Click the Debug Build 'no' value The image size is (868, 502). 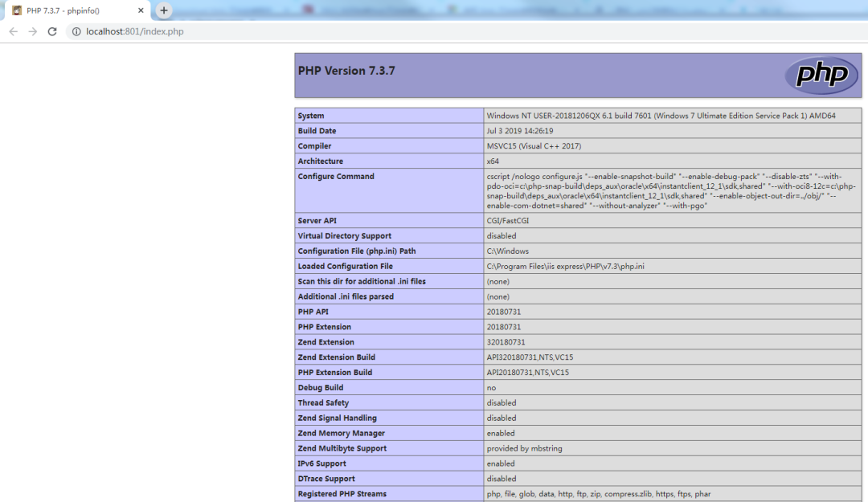[x=492, y=387]
